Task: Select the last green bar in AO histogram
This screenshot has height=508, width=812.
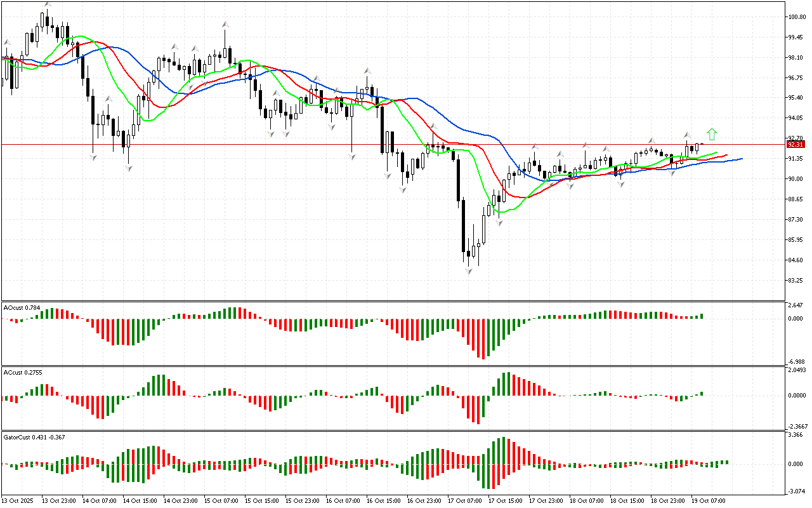Action: coord(702,316)
